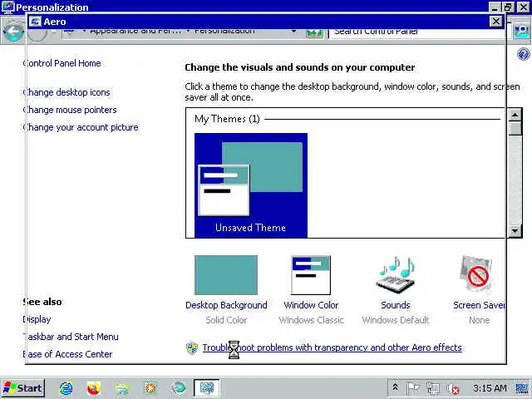This screenshot has height=399, width=532.
Task: Click the Sounds text link
Action: (x=396, y=305)
